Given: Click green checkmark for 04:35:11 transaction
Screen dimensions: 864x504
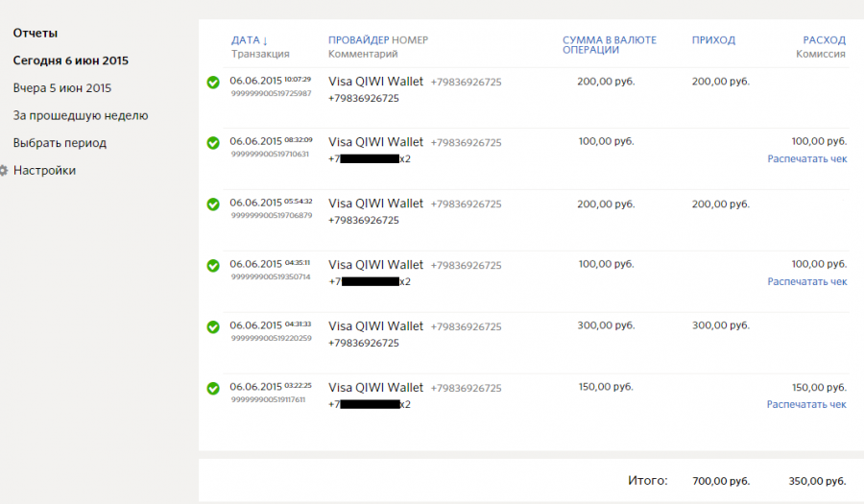Looking at the screenshot, I should [213, 266].
